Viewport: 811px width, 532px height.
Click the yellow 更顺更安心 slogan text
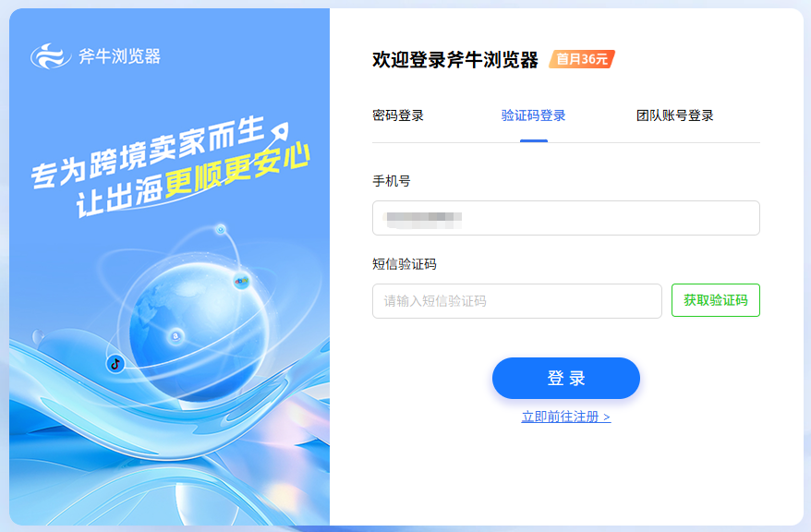(x=236, y=172)
